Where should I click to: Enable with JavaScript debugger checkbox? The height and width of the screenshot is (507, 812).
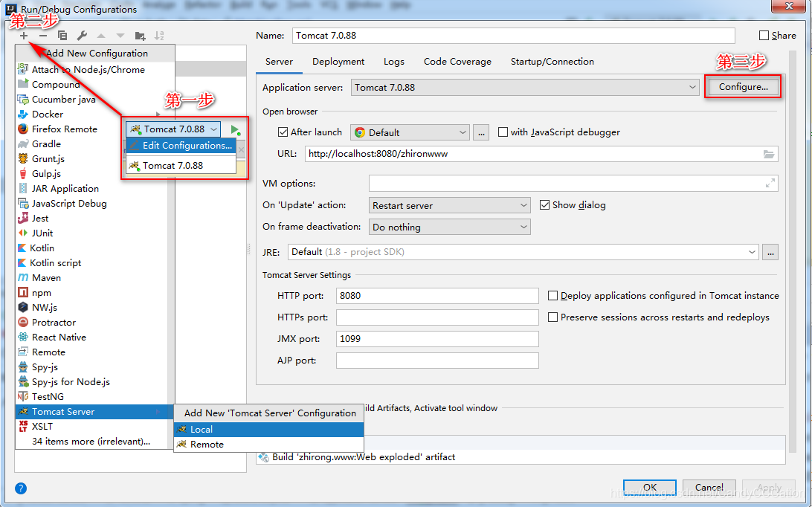coord(503,132)
